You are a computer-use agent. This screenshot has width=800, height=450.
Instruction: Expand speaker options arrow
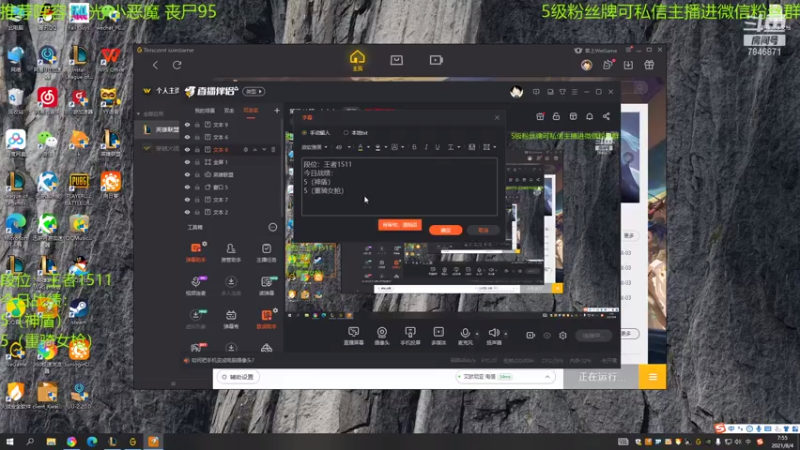pyautogui.click(x=506, y=334)
